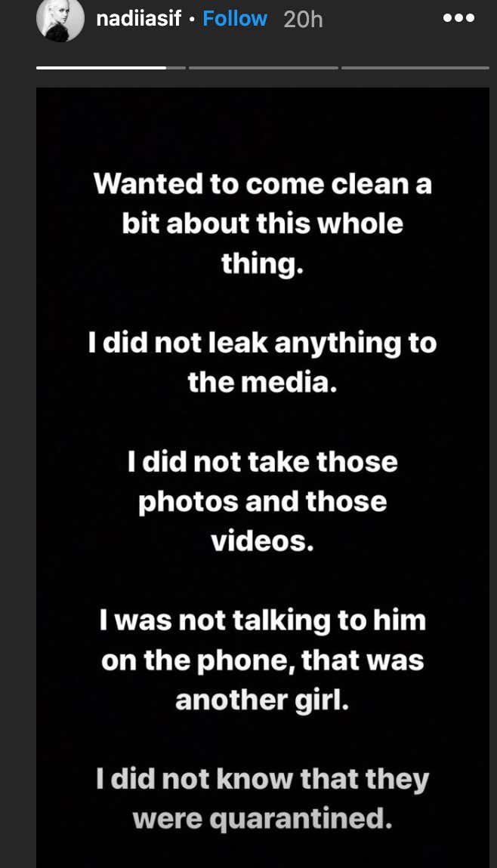Tap the text 'photos and those'
The width and height of the screenshot is (497, 868).
pyautogui.click(x=263, y=502)
